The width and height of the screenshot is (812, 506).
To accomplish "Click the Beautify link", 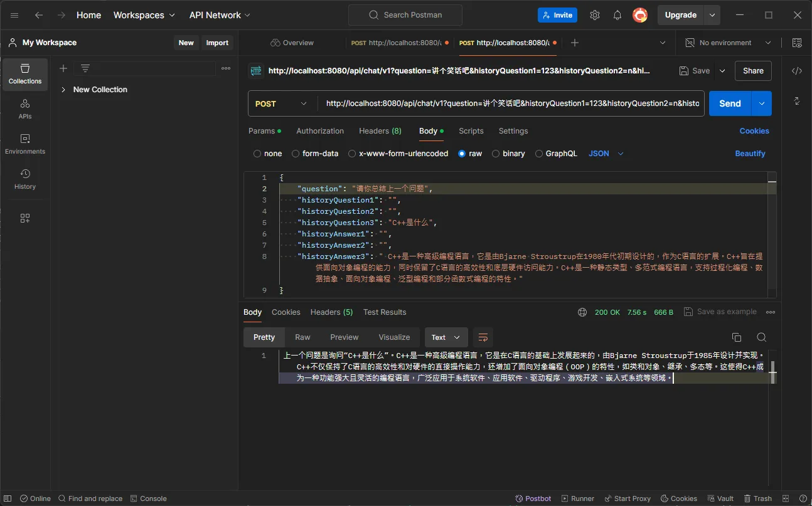I will point(750,154).
